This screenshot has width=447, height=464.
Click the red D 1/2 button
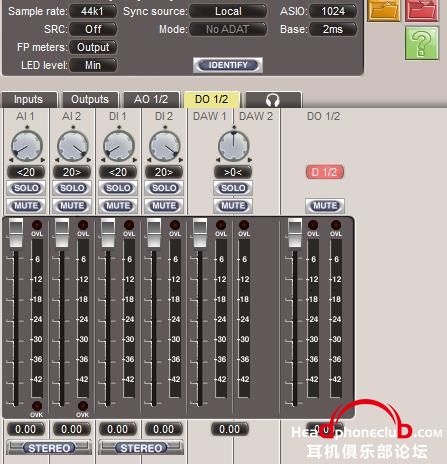(x=325, y=172)
